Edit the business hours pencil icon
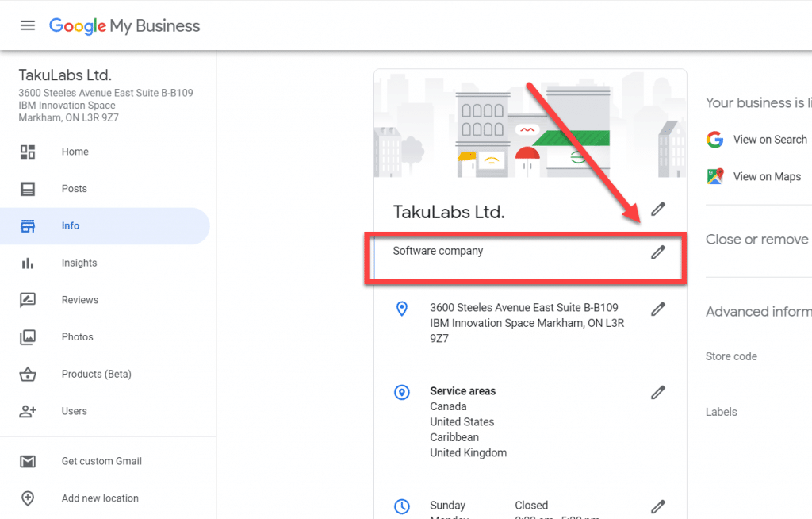The height and width of the screenshot is (519, 812). tap(657, 506)
